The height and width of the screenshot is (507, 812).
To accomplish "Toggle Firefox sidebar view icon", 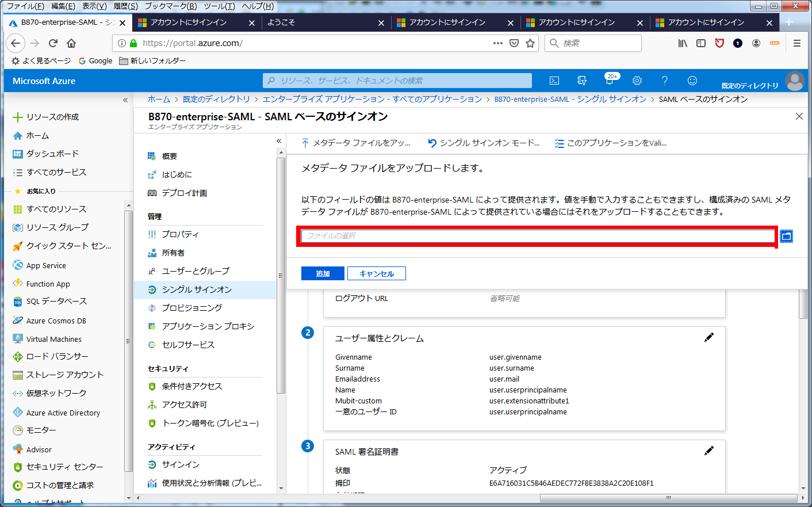I will [x=701, y=43].
